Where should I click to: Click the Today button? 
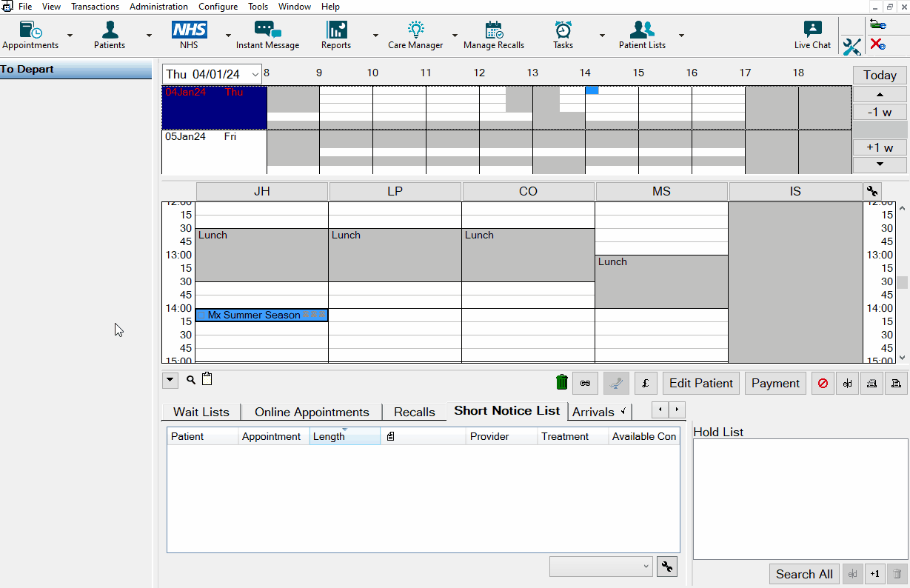[880, 75]
